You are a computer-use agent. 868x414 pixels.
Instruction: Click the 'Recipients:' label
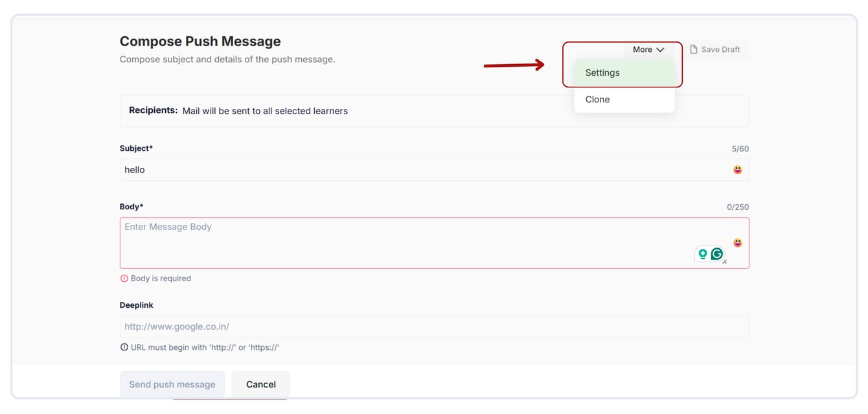click(154, 110)
